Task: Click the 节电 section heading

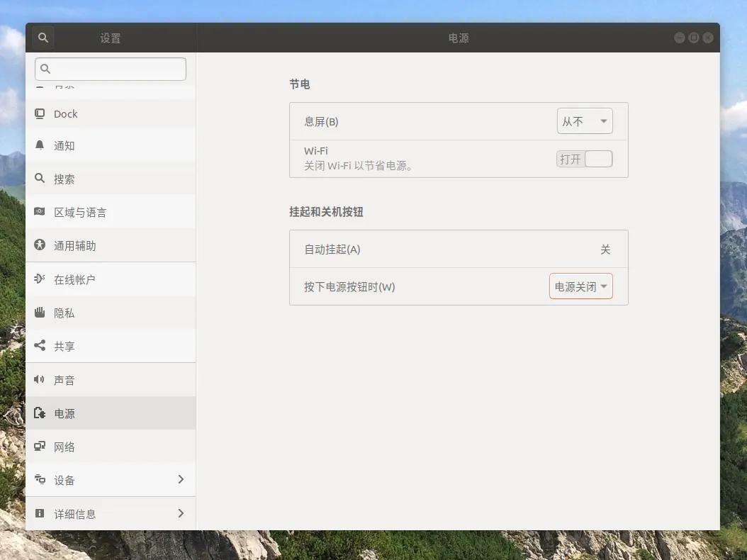Action: [300, 84]
